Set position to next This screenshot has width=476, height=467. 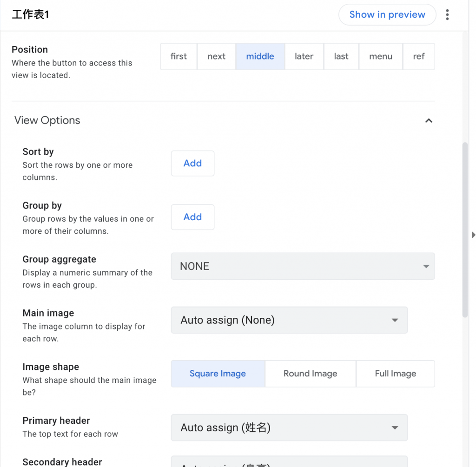click(x=217, y=57)
